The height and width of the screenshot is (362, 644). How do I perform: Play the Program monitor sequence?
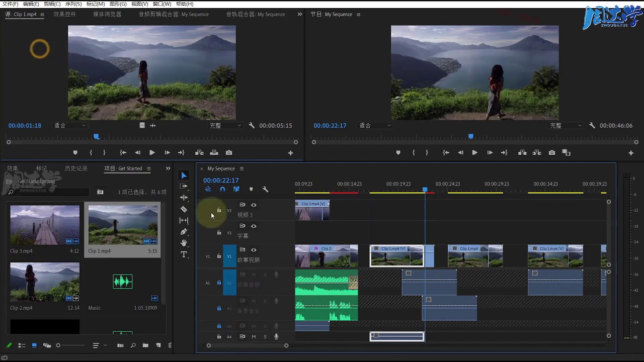click(474, 153)
